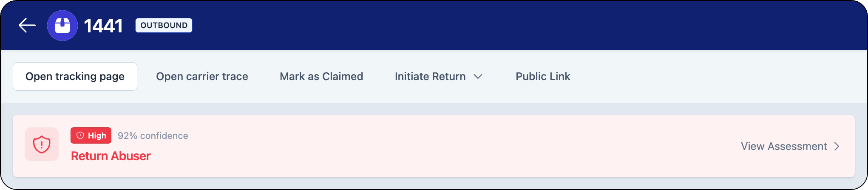Click the back arrow icon

[x=27, y=26]
